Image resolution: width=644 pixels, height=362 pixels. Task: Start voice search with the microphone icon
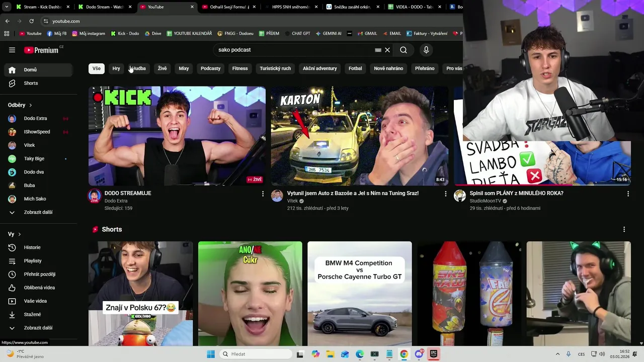click(426, 50)
